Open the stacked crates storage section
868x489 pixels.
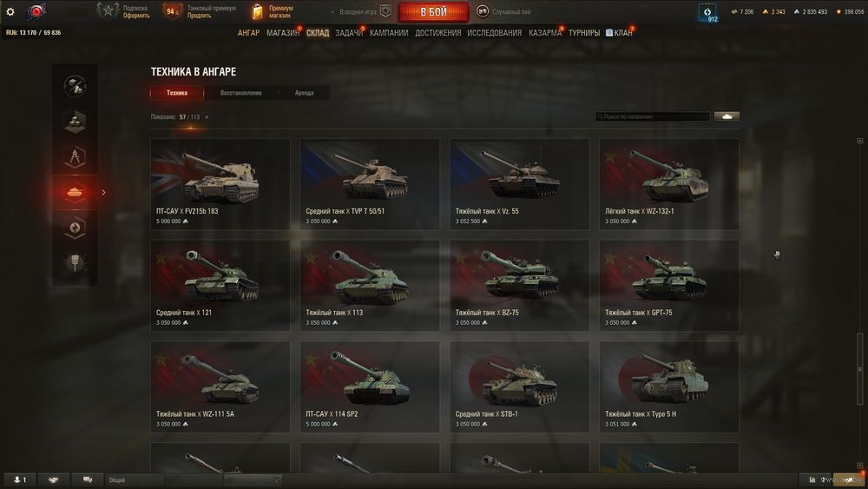(x=75, y=122)
